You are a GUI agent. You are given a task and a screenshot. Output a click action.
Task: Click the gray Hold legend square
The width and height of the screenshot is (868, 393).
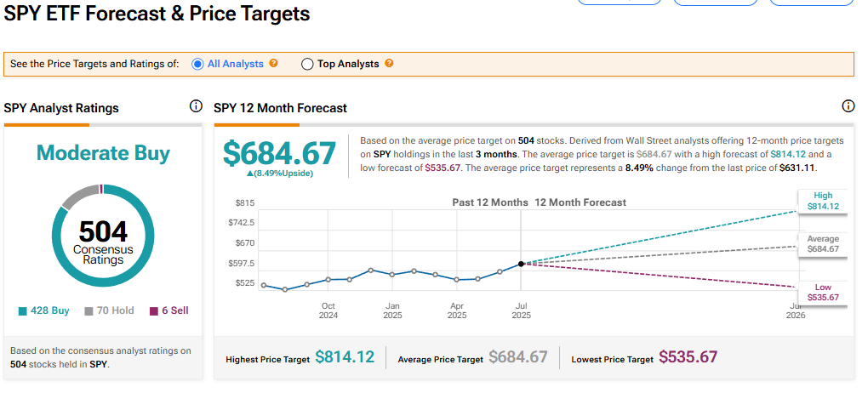tap(89, 311)
